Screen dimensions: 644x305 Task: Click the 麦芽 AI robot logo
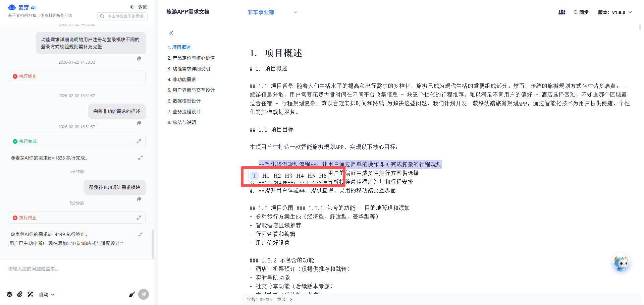(12, 7)
